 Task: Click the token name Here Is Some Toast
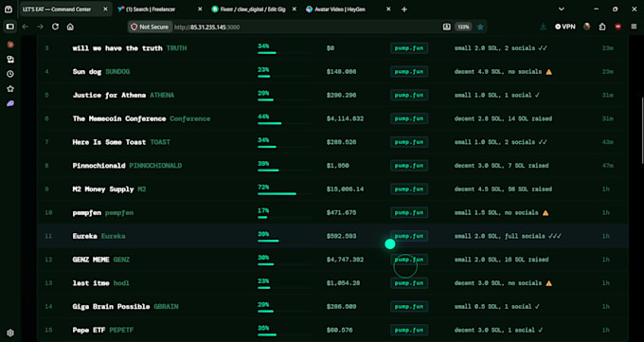pos(109,142)
